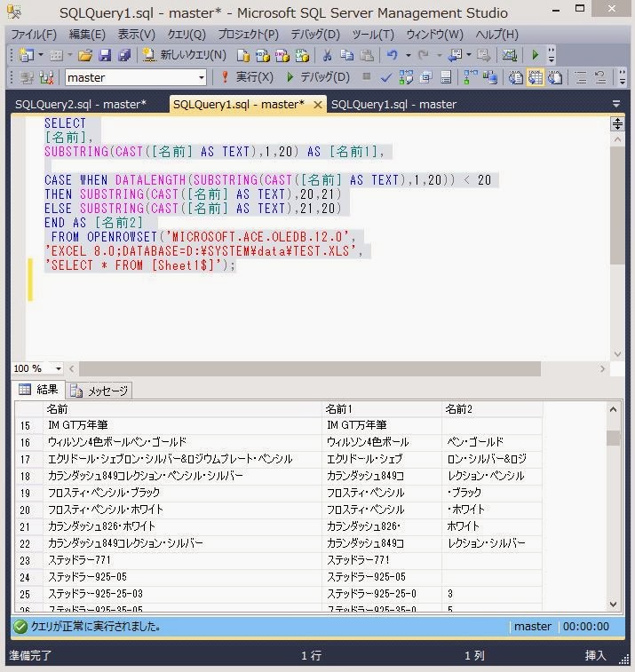The width and height of the screenshot is (635, 672).
Task: Click the editor horizontal scrollbar thumb
Action: [310, 368]
